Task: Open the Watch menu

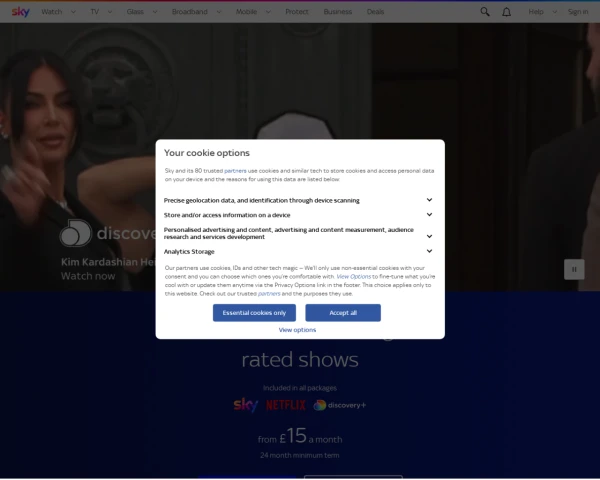Action: click(52, 12)
